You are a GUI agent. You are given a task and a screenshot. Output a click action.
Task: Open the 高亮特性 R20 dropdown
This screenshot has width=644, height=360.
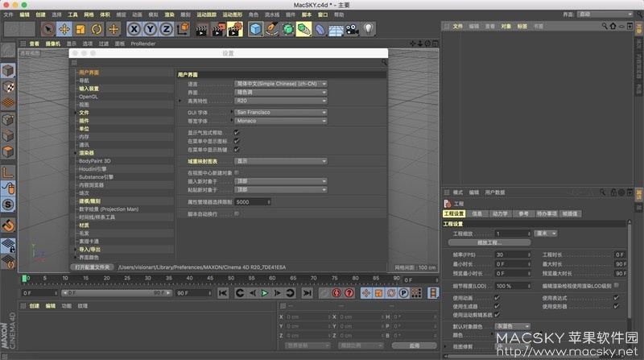(x=281, y=101)
